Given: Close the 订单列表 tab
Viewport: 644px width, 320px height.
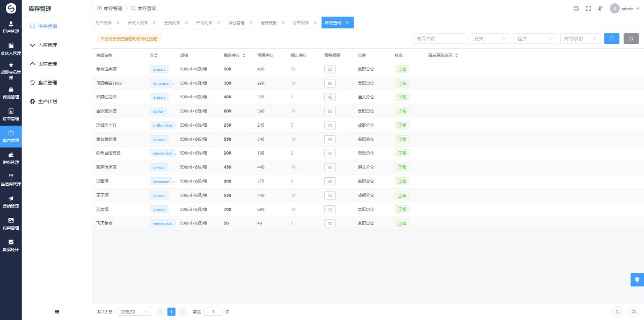Looking at the screenshot, I should [315, 23].
